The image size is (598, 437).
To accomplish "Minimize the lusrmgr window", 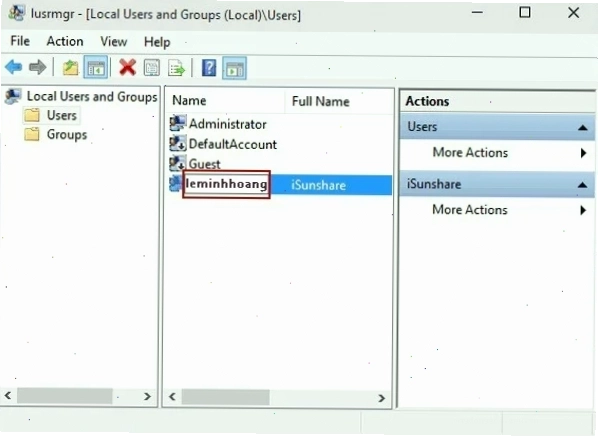I will pos(477,13).
